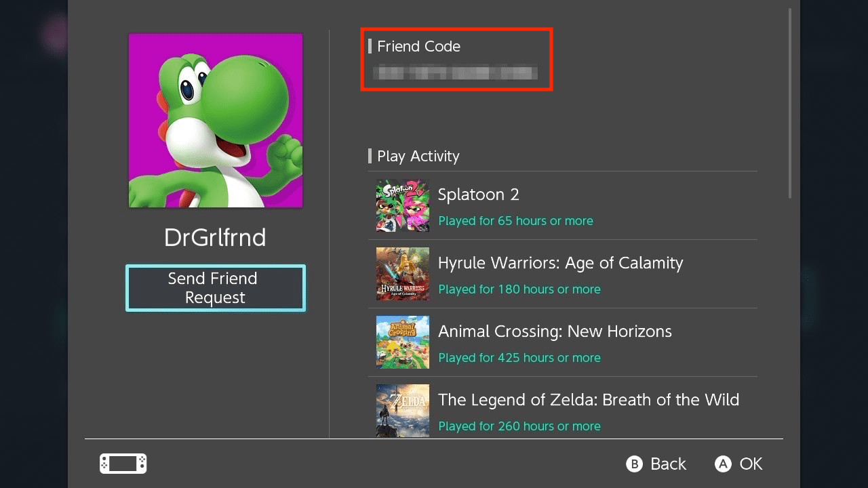Click the Splatoon 2 game icon
Screen dimensions: 868x488
tap(403, 205)
